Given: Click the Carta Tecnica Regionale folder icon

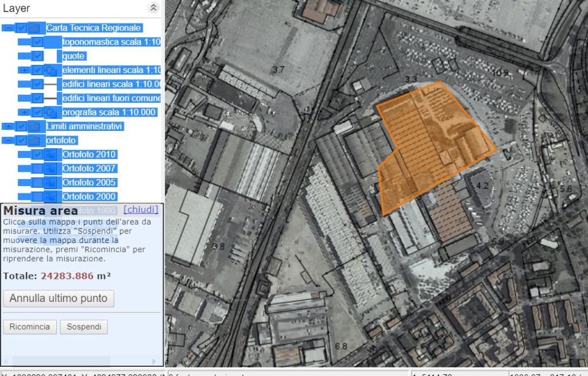Looking at the screenshot, I should click(x=34, y=28).
